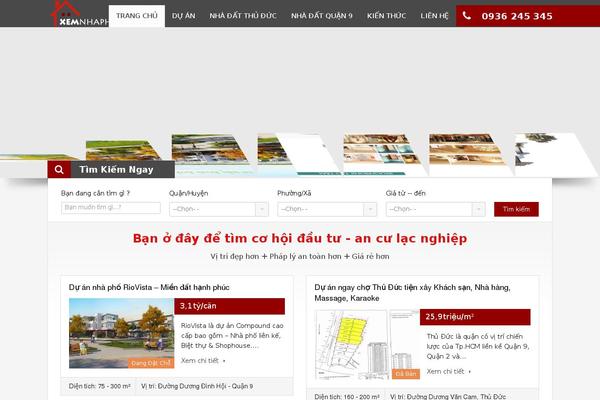The height and width of the screenshot is (400, 600).
Task: Click the 25,9 triệu/m² price banner
Action: (475, 317)
